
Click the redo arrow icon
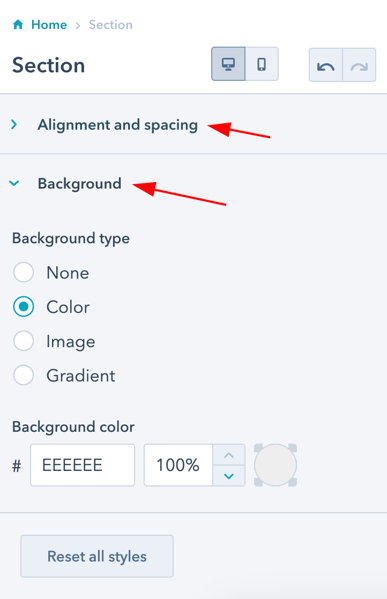[x=359, y=65]
